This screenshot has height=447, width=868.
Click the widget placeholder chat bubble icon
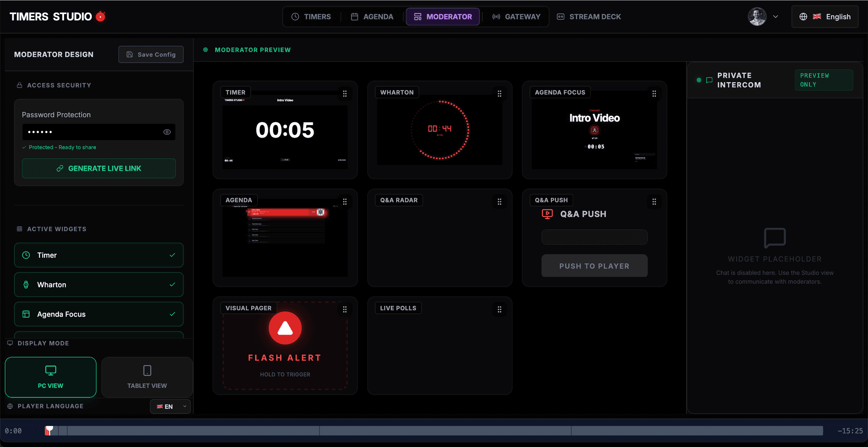pos(775,238)
